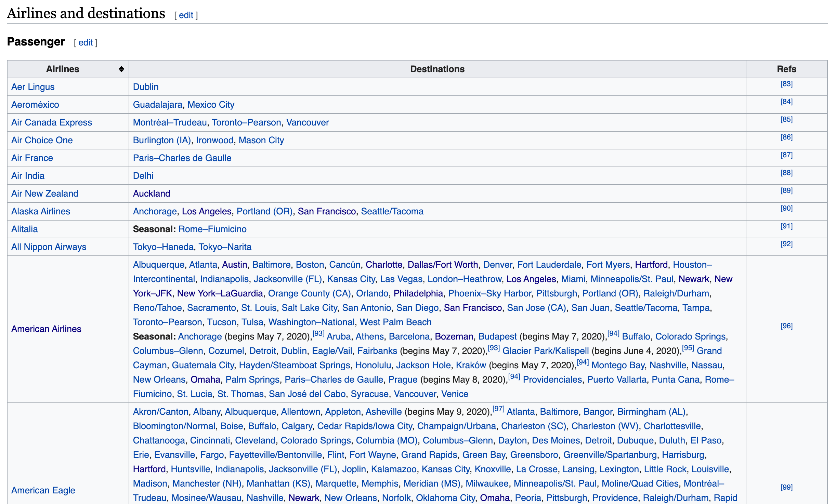
Task: Open reference [92] for All Nippon Airways
Action: (786, 244)
